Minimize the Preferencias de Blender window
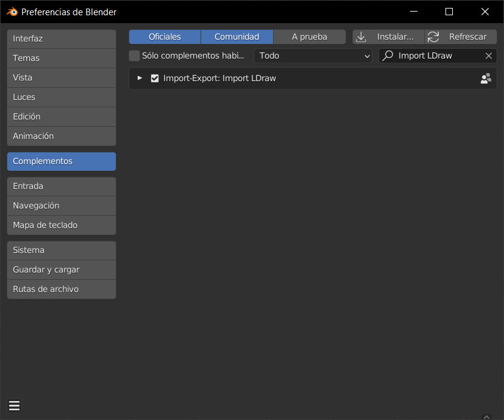This screenshot has width=504, height=420. click(x=414, y=12)
